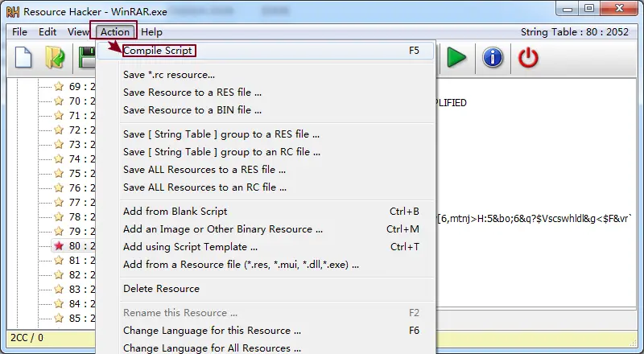
Task: Select tree item 71
Action: click(81, 115)
